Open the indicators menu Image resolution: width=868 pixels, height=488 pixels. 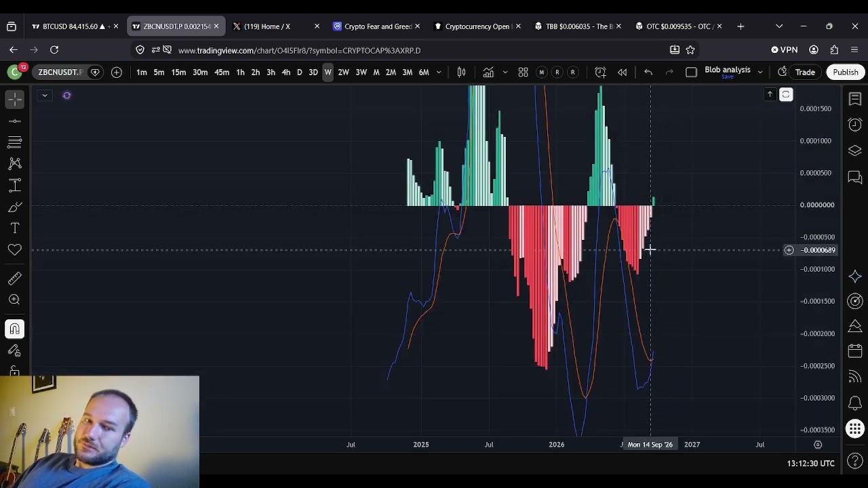pos(488,72)
